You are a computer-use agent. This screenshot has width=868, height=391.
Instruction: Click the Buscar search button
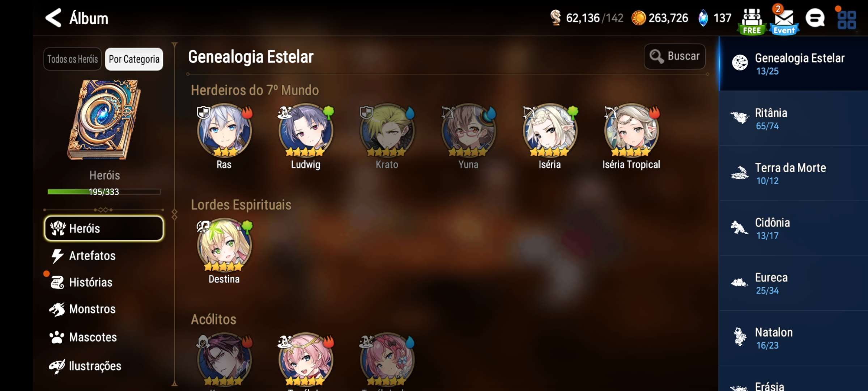(675, 56)
